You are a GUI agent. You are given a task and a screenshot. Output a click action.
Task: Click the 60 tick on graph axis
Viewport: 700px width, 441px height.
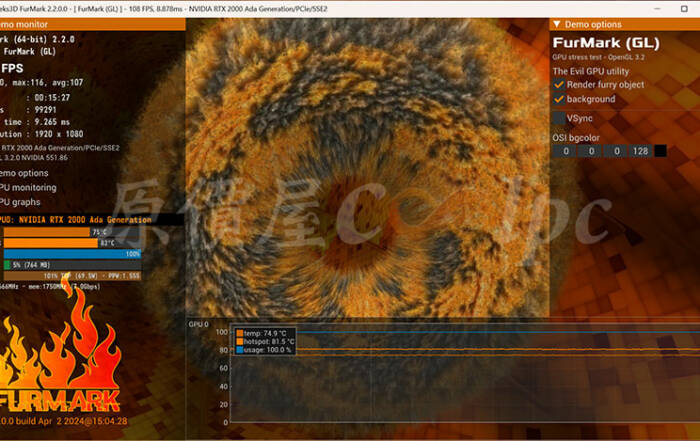tap(223, 368)
